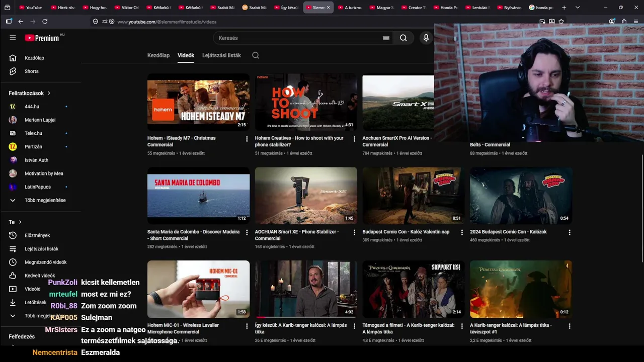The image size is (644, 362).
Task: Switch to the A turizmu browser tab
Action: (350, 8)
